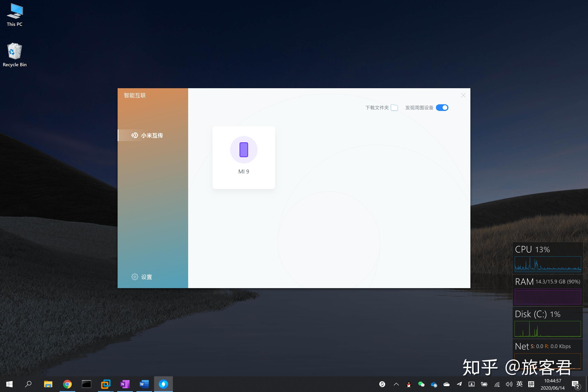Close the 智能互联 window
This screenshot has height=392, width=588.
(x=463, y=95)
